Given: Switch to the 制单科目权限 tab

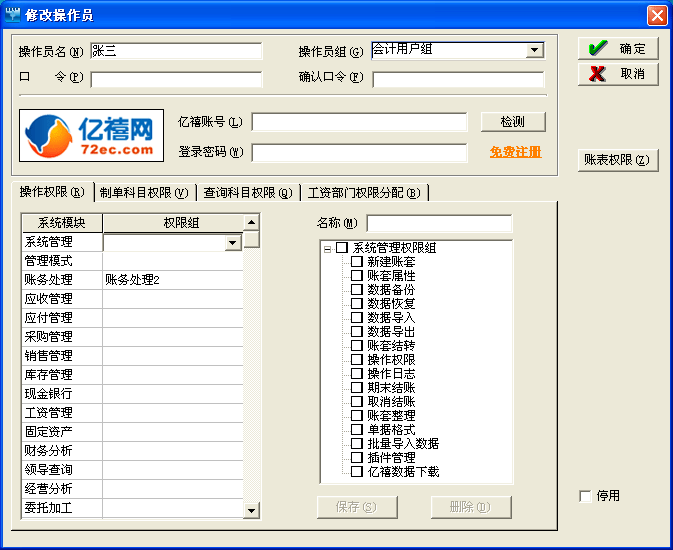Looking at the screenshot, I should click(144, 192).
